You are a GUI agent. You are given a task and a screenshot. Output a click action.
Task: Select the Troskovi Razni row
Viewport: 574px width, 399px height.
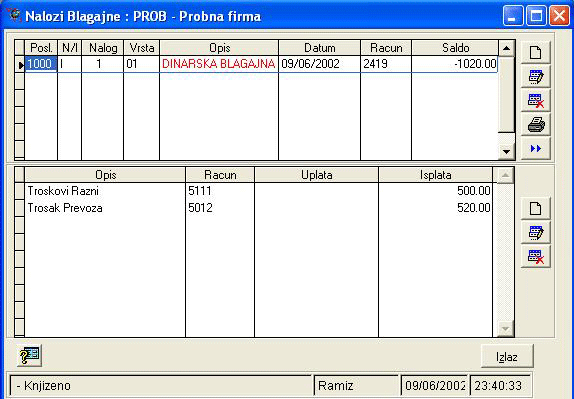pos(258,191)
